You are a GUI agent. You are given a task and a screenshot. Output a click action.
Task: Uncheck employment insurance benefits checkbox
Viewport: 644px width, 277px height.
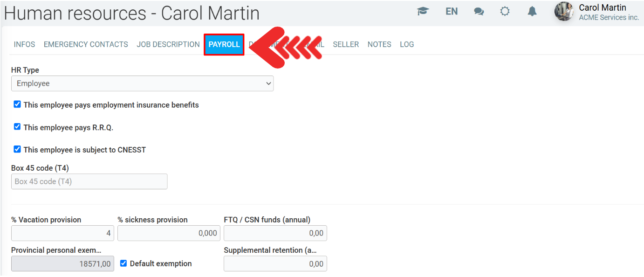[x=17, y=104]
